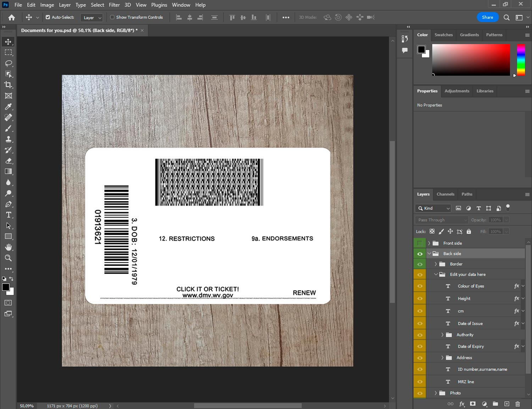The image size is (532, 409).
Task: Select the Hand tool
Action: [x=9, y=247]
